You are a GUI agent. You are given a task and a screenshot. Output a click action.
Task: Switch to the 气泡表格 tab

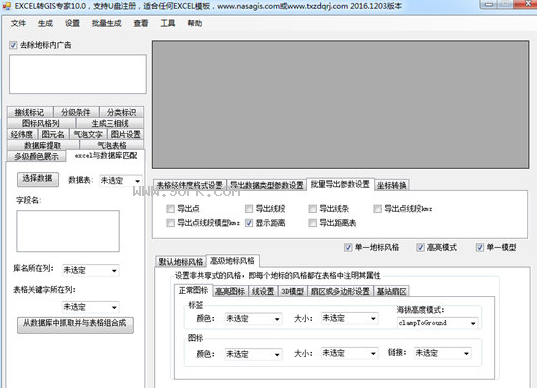(112, 145)
